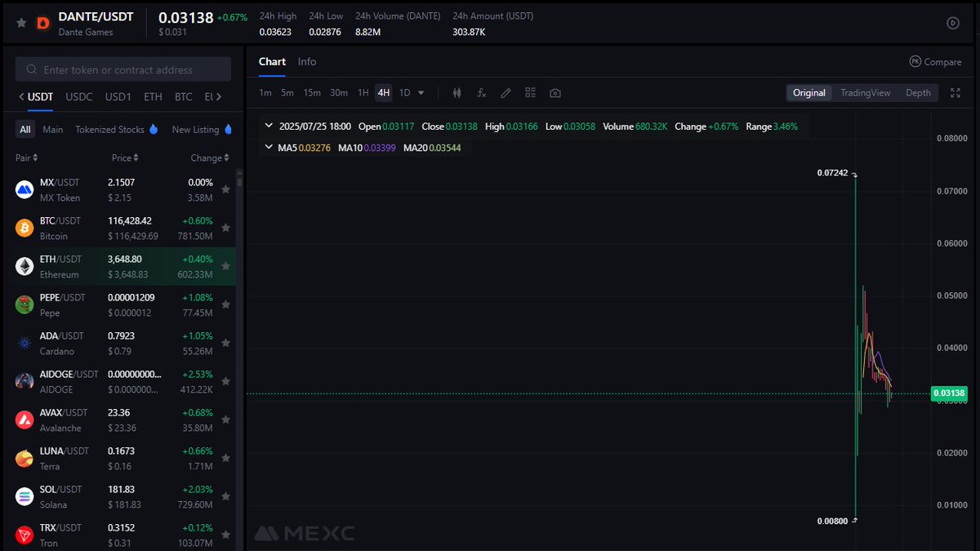Click the MX Token coin logo

click(x=24, y=190)
